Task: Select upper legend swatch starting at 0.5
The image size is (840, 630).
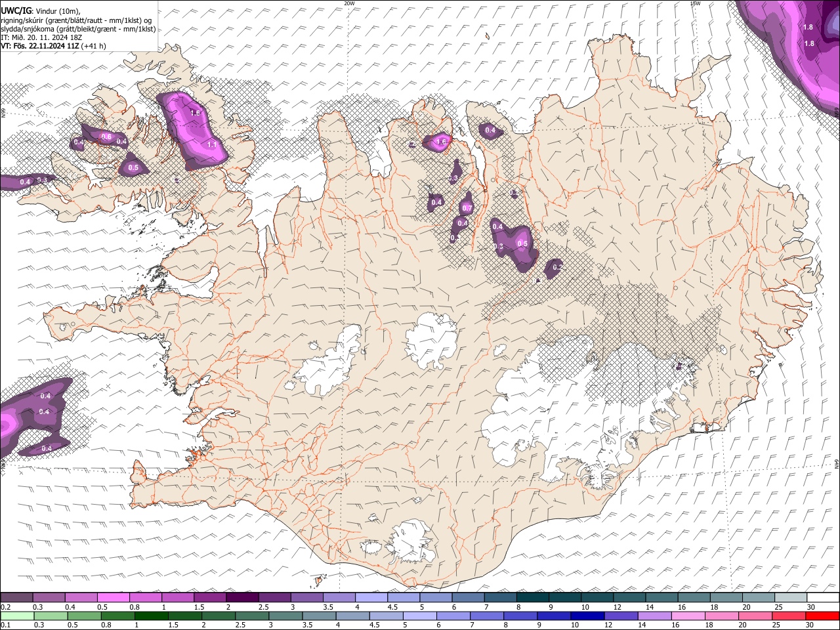Action: point(113,598)
